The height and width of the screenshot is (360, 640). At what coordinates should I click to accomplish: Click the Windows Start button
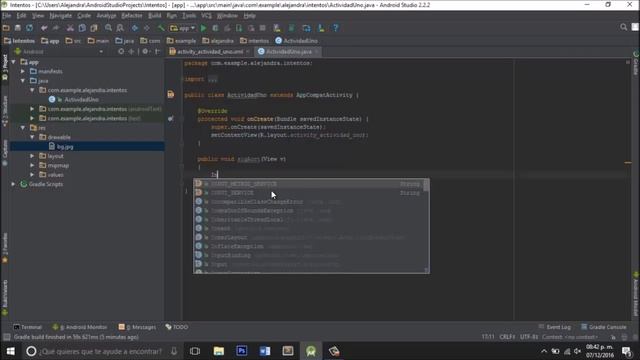click(x=11, y=351)
